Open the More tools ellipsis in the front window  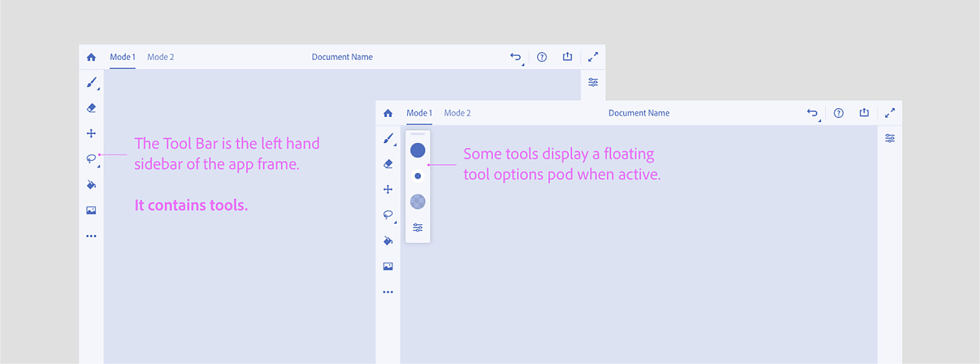[388, 292]
